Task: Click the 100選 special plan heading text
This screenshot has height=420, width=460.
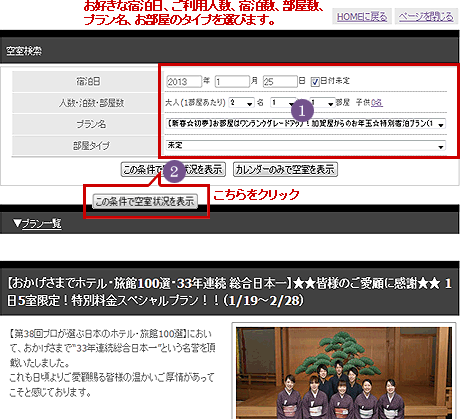Action: pyautogui.click(x=229, y=292)
